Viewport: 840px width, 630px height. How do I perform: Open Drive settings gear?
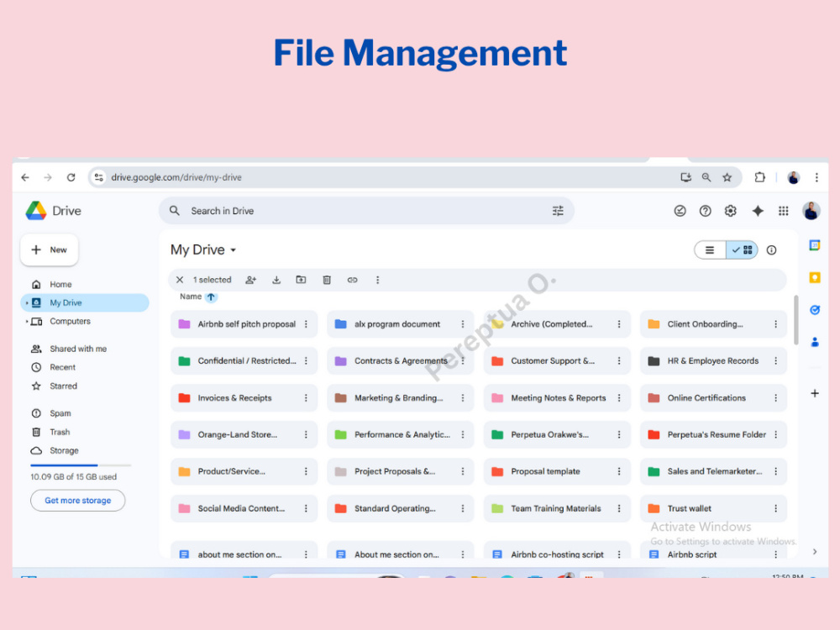click(x=730, y=211)
